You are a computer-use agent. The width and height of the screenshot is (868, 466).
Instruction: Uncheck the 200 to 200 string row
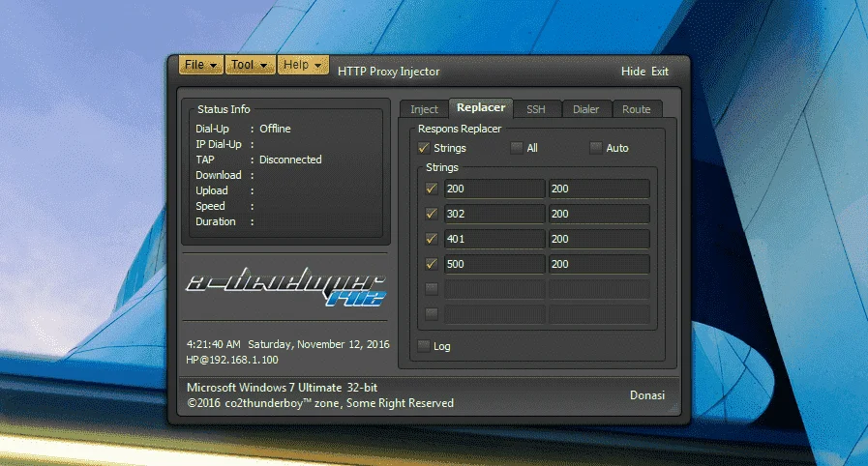pos(432,189)
